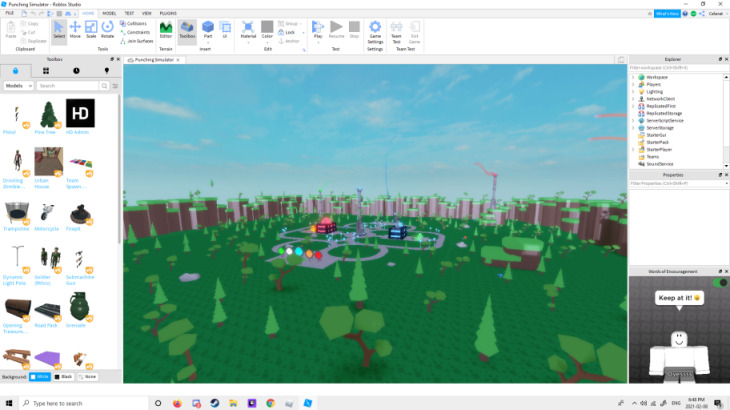Insert a new Part
The height and width of the screenshot is (410, 730).
click(x=208, y=27)
